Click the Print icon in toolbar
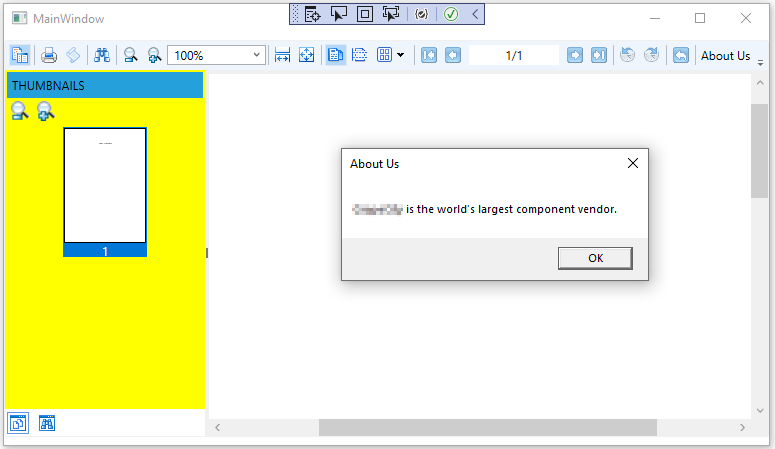The height and width of the screenshot is (449, 775). click(x=48, y=55)
